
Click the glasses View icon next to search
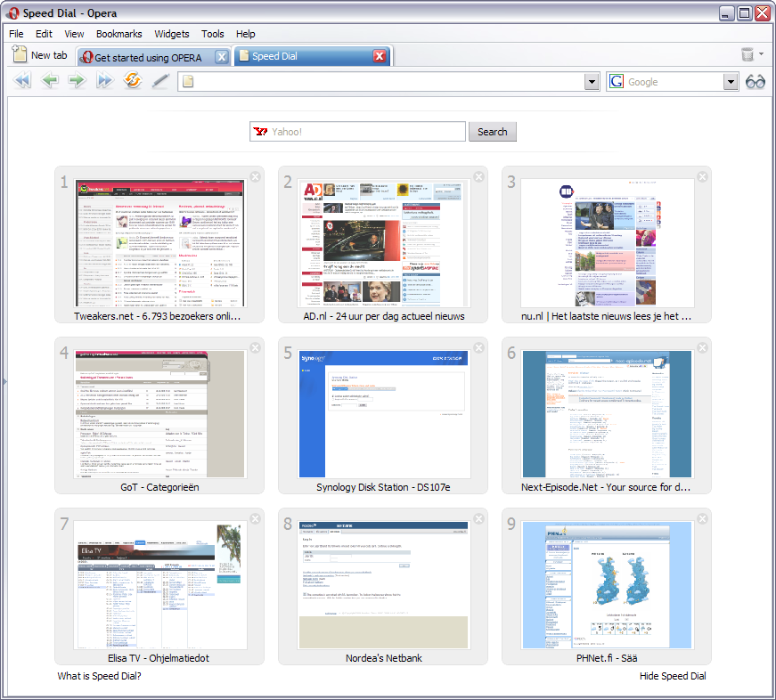point(756,82)
